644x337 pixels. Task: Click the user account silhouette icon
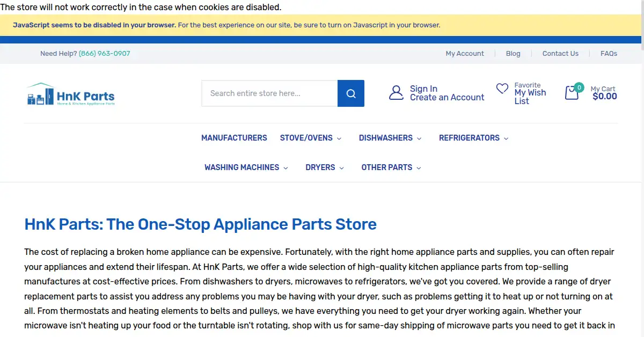point(396,93)
